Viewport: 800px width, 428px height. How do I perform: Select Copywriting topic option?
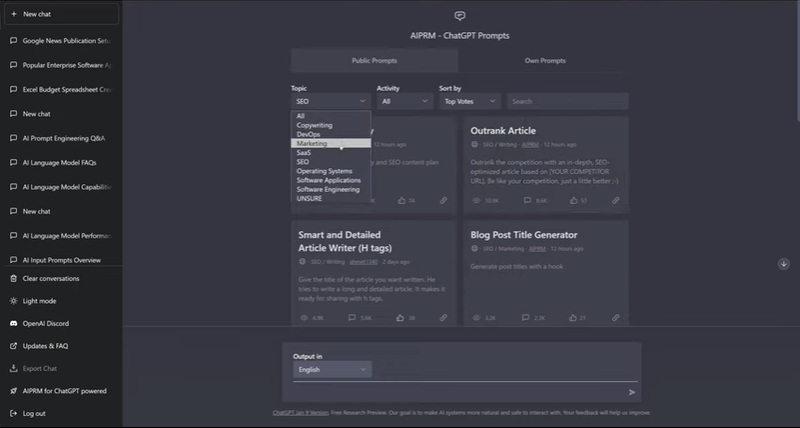[331, 125]
